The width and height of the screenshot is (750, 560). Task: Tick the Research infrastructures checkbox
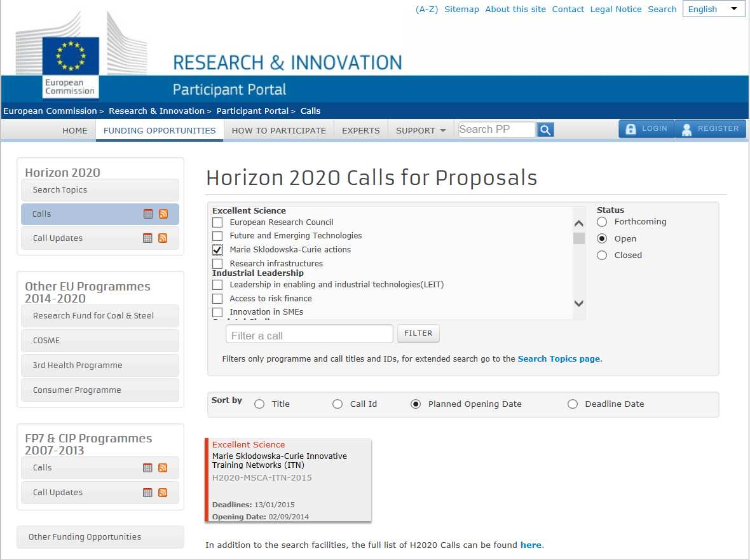click(217, 264)
